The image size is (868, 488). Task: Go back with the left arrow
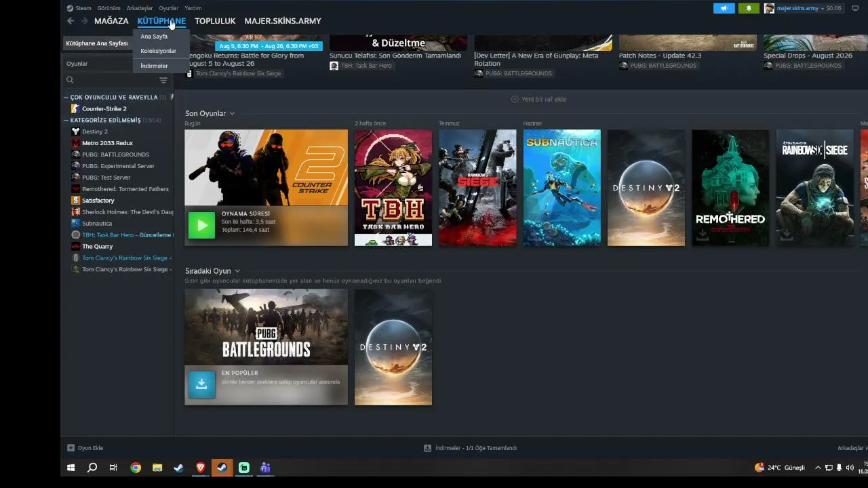coord(71,21)
